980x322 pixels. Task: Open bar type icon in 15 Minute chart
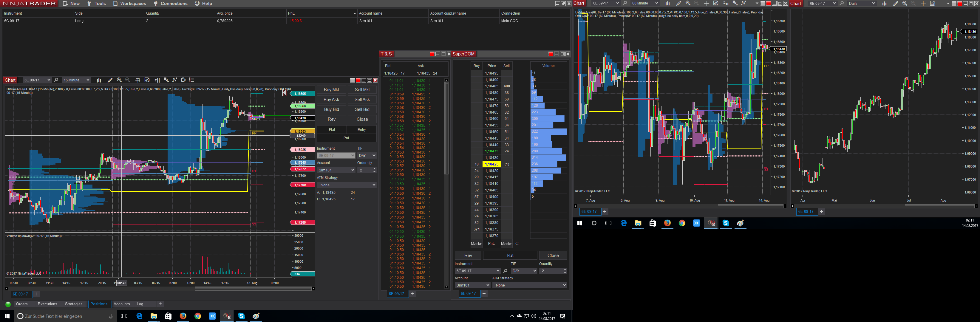99,80
